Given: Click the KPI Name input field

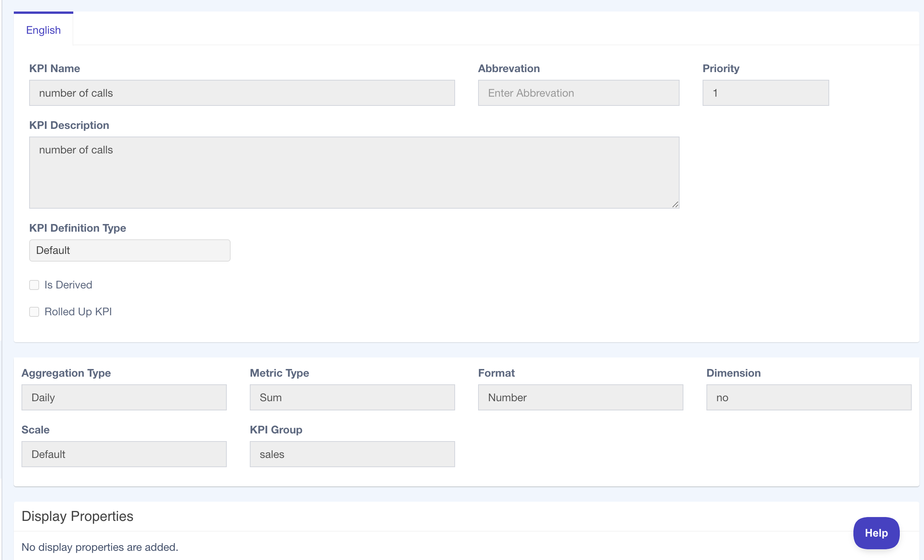Looking at the screenshot, I should coord(242,93).
